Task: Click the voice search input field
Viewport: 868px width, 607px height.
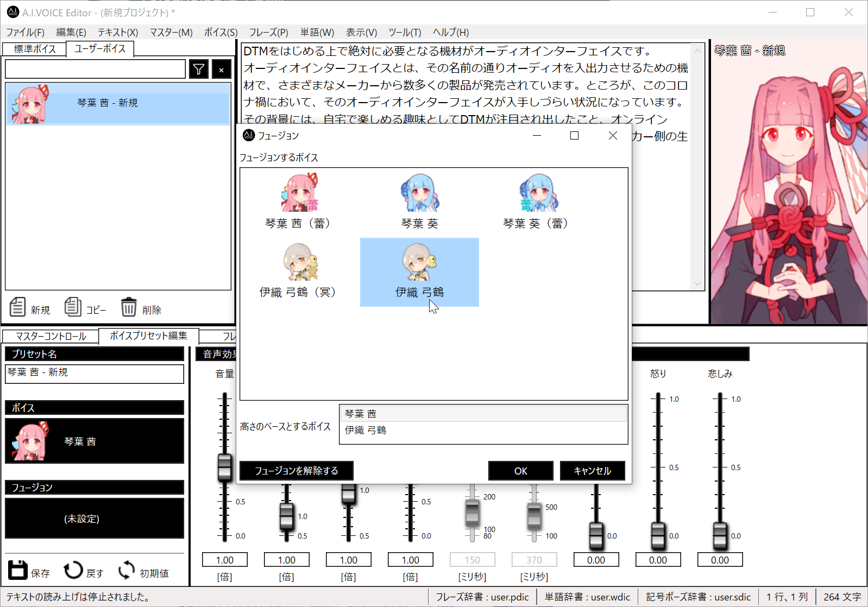Action: coord(95,69)
